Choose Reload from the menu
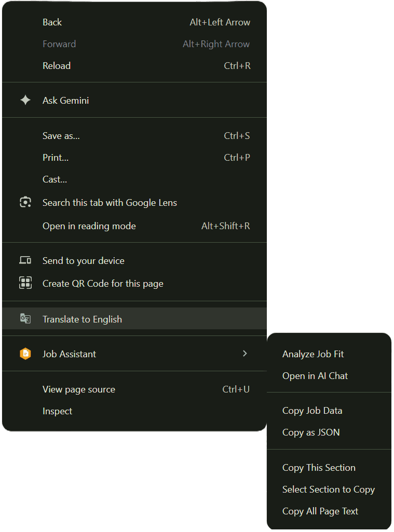This screenshot has height=532, width=394. coord(134,65)
